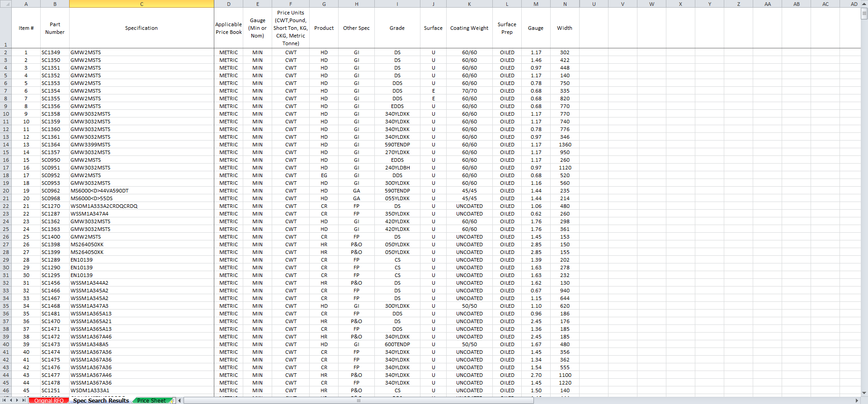Jump to the last sheet tab arrow
Screen dimensions: 868x404
point(24,400)
